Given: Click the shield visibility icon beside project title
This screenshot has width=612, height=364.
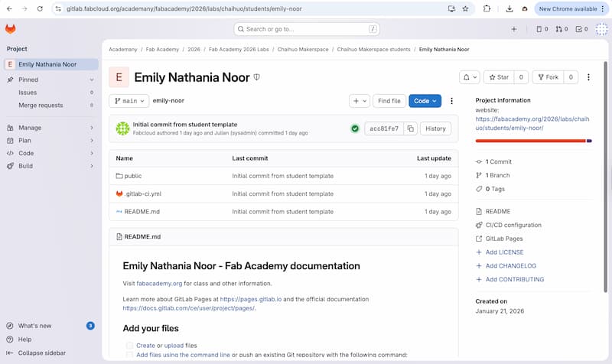Looking at the screenshot, I should click(x=256, y=77).
